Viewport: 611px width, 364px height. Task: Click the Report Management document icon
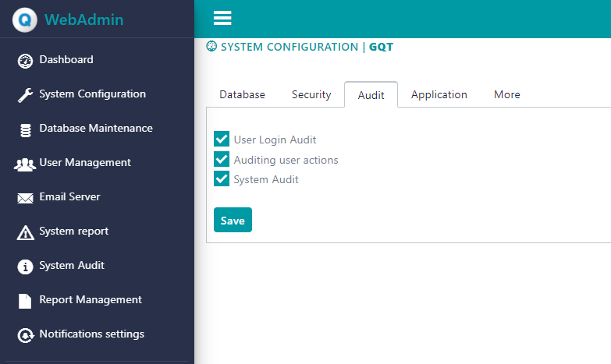click(x=25, y=301)
